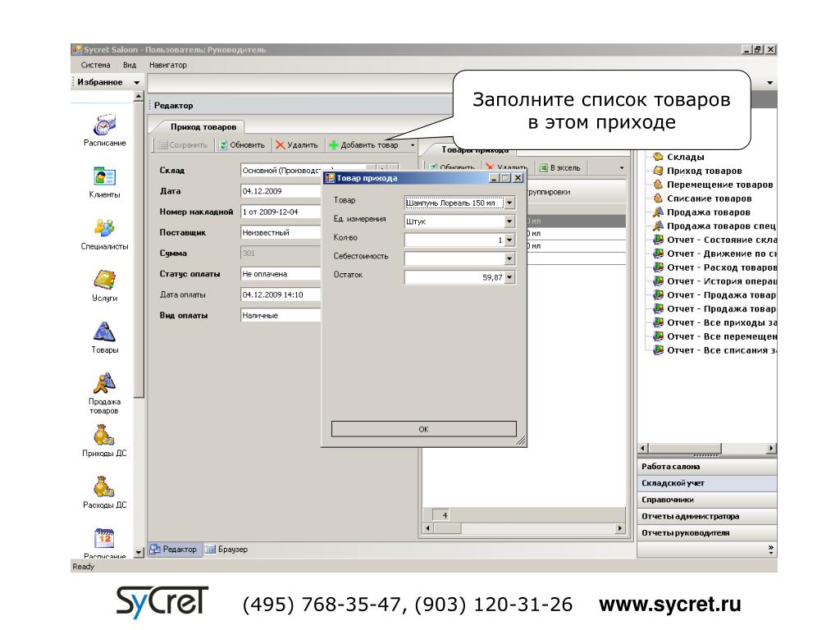Open the Себестоимость dropdown arrow
Screen dimensions: 840x630
[510, 258]
